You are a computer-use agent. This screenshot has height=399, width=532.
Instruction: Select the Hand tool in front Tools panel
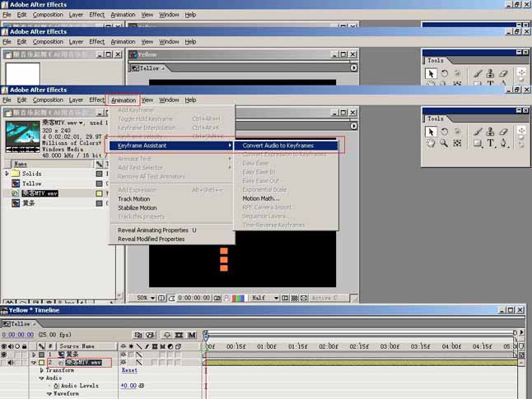pos(431,143)
